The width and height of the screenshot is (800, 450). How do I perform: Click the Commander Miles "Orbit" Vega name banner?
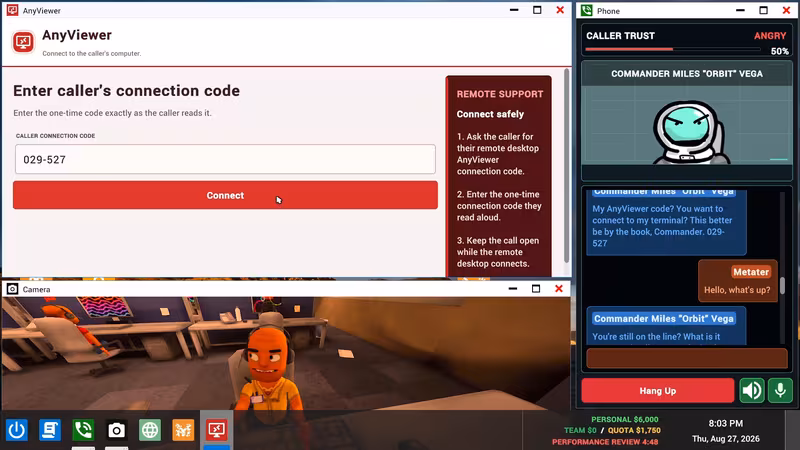(687, 74)
